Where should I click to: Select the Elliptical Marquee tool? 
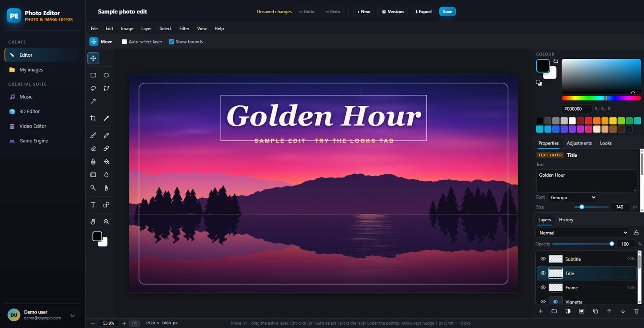(106, 75)
